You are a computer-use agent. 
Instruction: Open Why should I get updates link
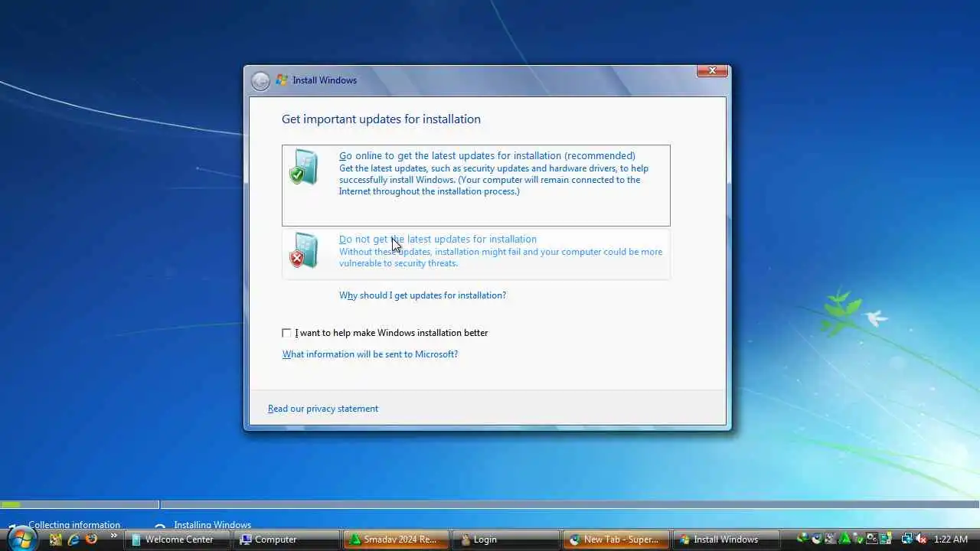tap(423, 295)
